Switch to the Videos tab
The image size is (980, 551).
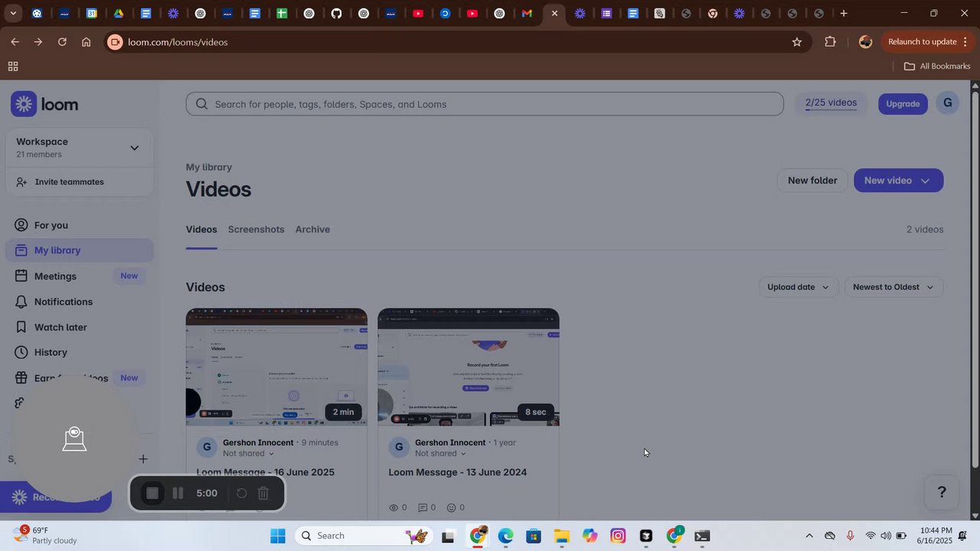(x=201, y=230)
